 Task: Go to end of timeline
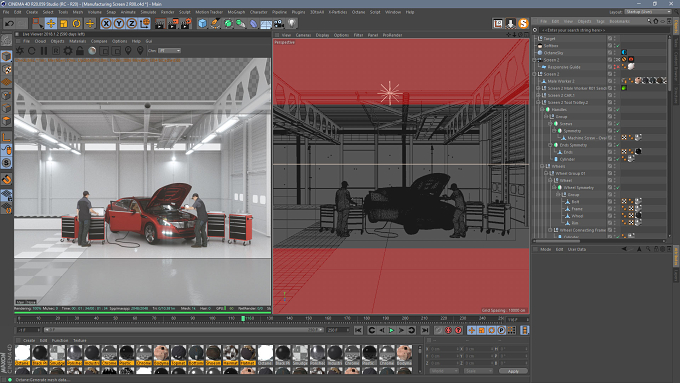(x=425, y=331)
